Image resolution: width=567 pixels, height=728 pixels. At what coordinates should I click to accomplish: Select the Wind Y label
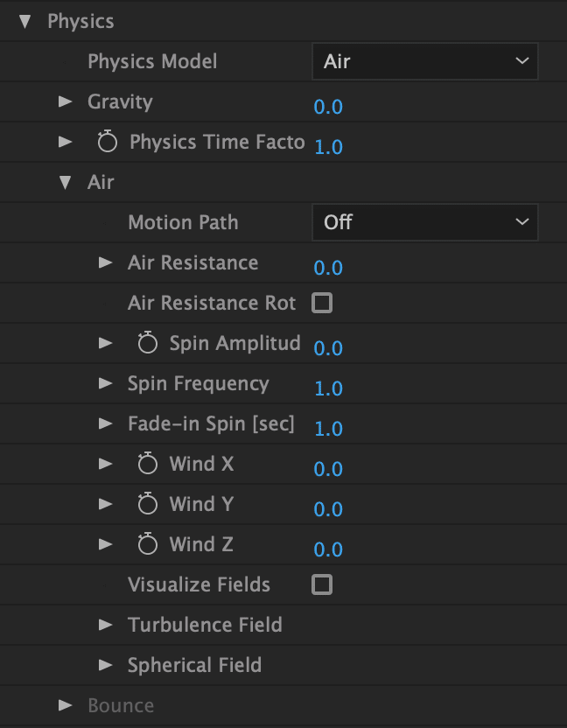tap(201, 504)
